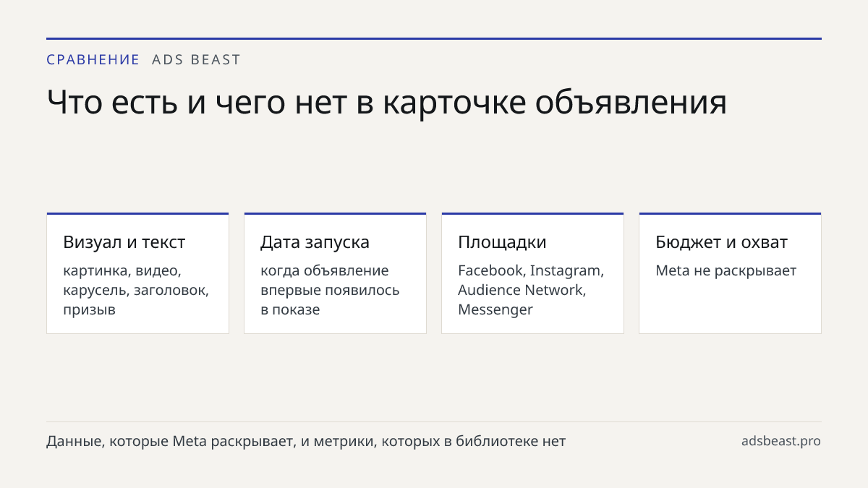Click the 'Meta не раскрывает' text

click(726, 271)
